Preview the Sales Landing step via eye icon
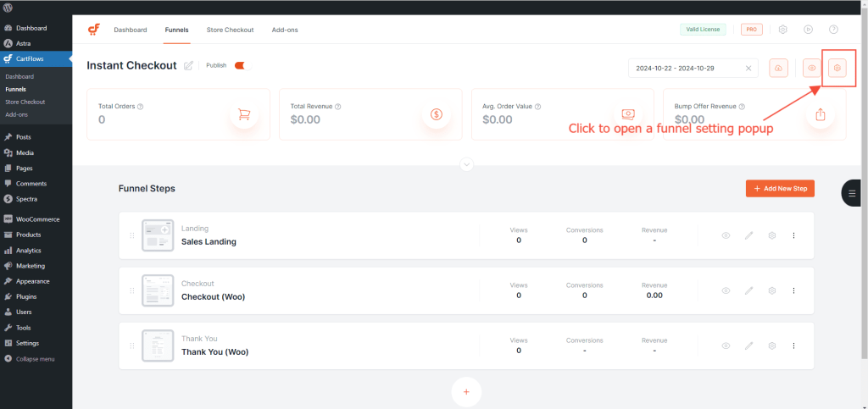This screenshot has width=868, height=409. point(726,235)
